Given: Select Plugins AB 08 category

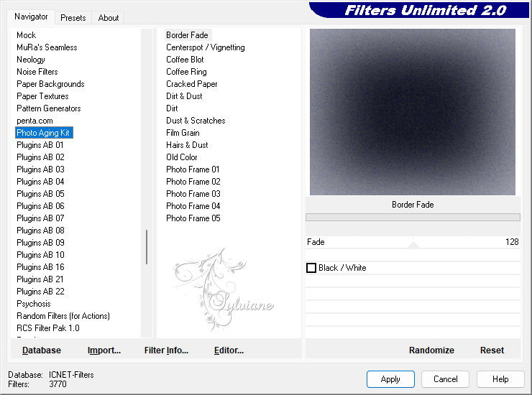Looking at the screenshot, I should coord(40,231).
